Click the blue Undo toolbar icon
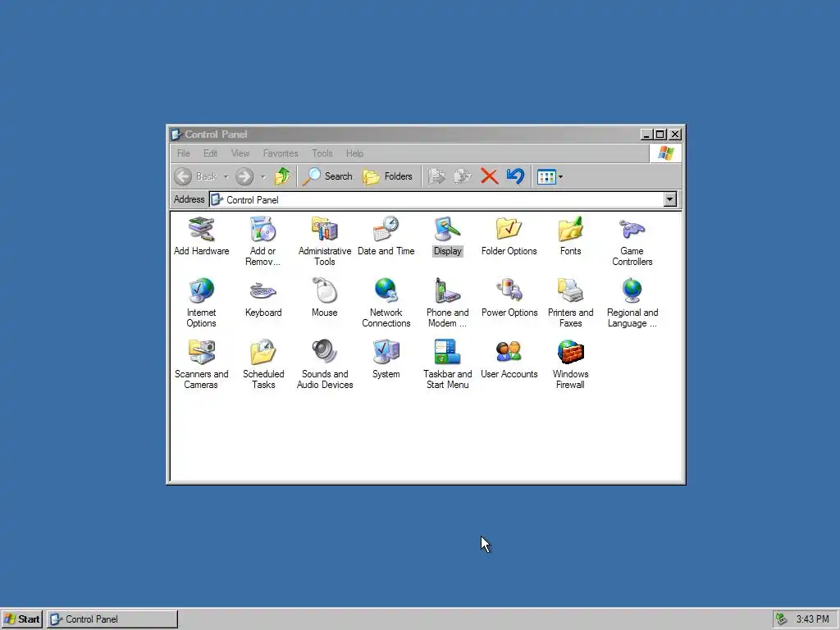 (515, 176)
